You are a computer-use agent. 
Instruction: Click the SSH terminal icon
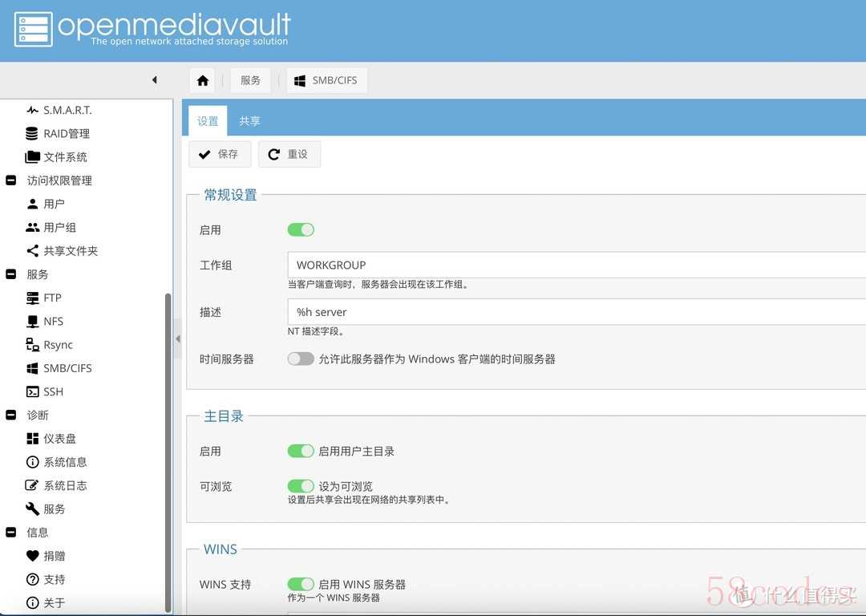pyautogui.click(x=32, y=391)
